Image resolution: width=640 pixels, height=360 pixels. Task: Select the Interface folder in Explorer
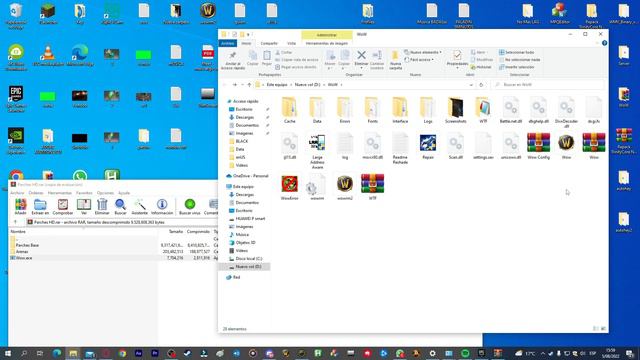(x=400, y=111)
